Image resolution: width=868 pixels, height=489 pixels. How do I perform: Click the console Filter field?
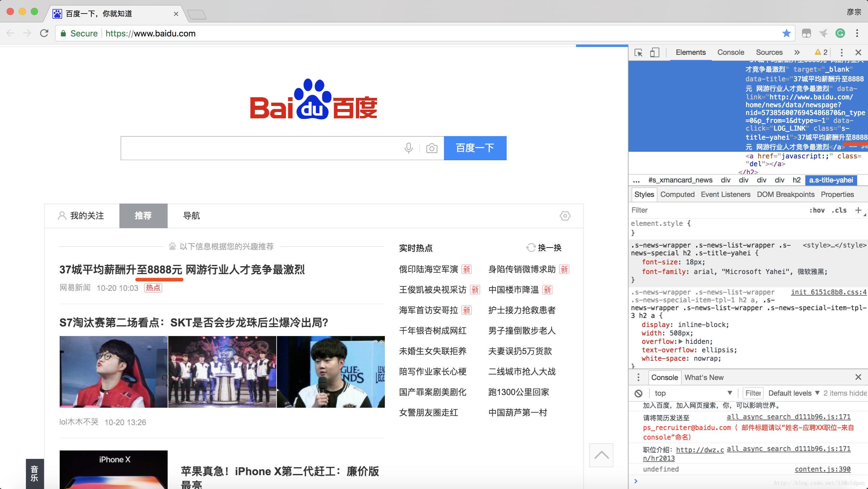click(753, 393)
